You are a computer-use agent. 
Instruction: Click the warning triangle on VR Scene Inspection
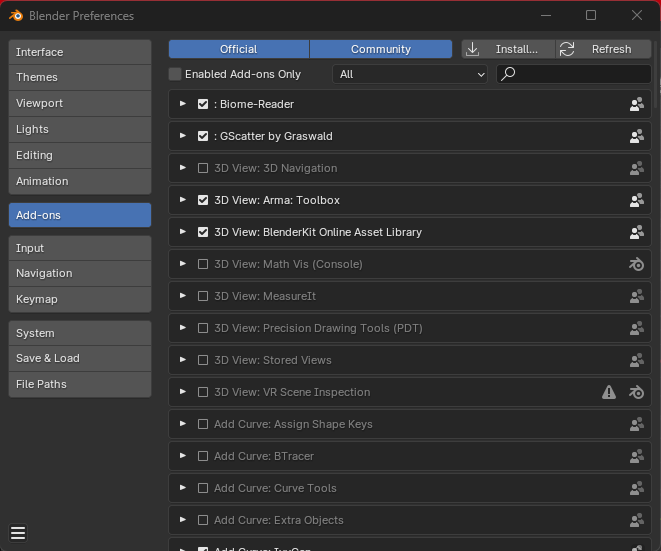click(609, 392)
